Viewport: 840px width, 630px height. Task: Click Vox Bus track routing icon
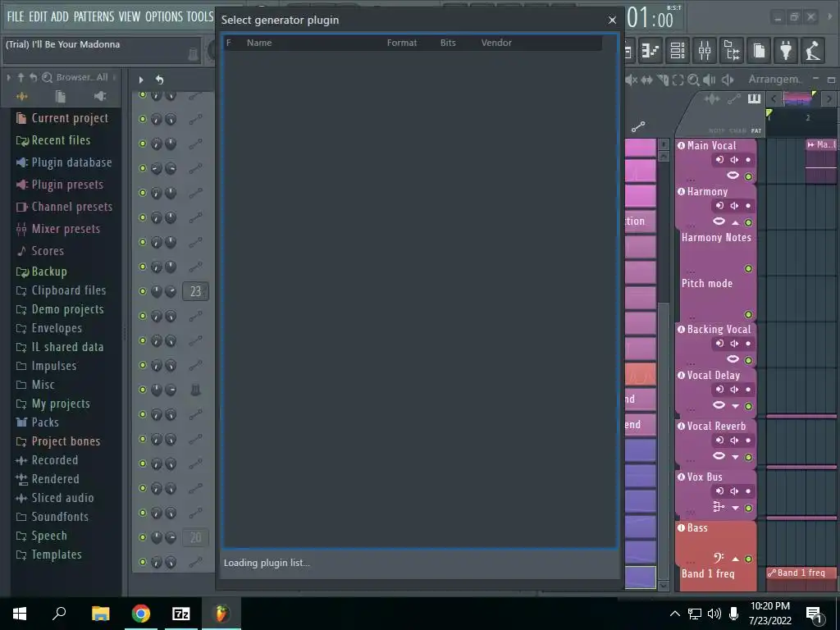click(719, 507)
